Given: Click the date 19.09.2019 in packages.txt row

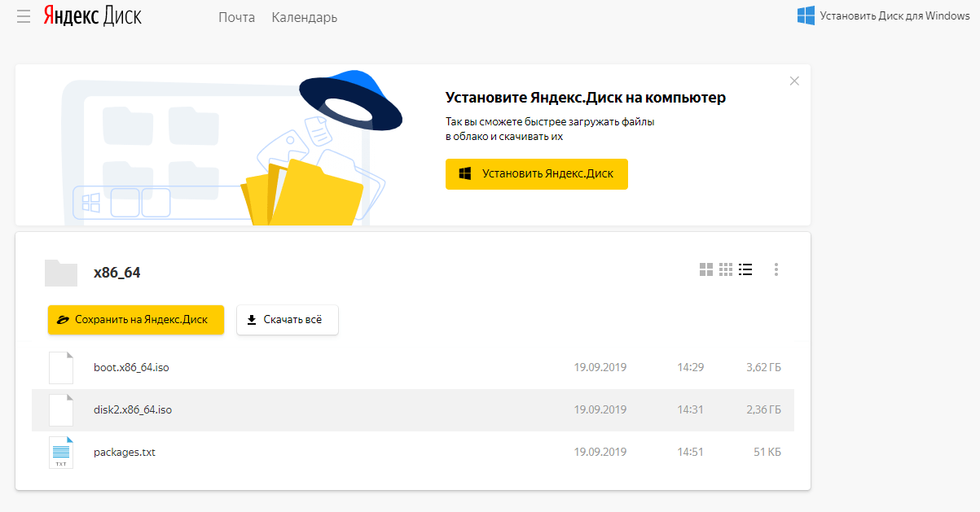Looking at the screenshot, I should 600,453.
